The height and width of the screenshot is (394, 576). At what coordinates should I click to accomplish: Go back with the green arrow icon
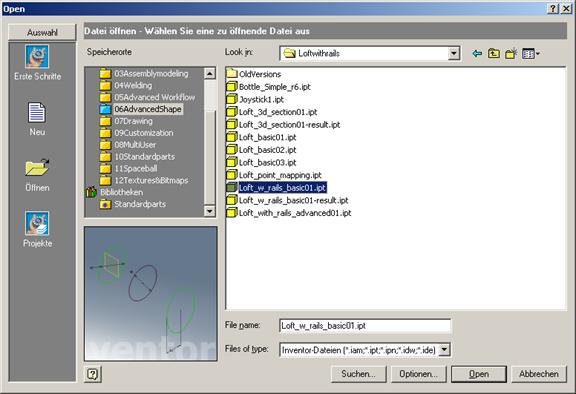click(x=477, y=54)
